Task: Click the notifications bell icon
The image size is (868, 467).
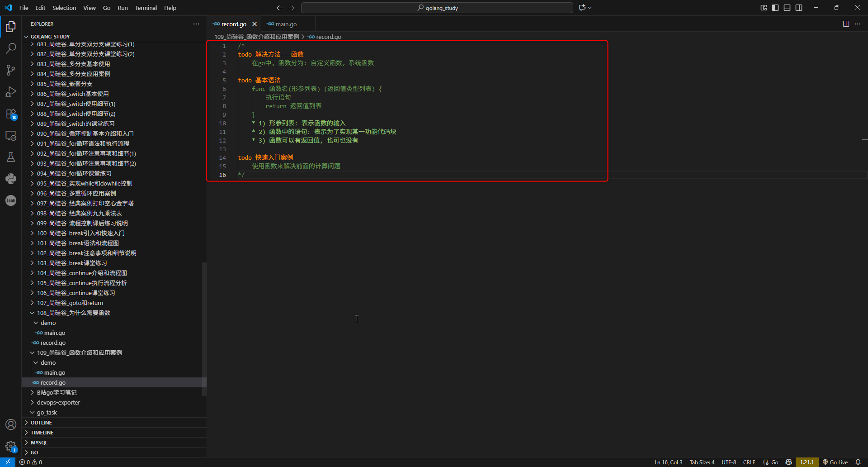Action: click(858, 462)
